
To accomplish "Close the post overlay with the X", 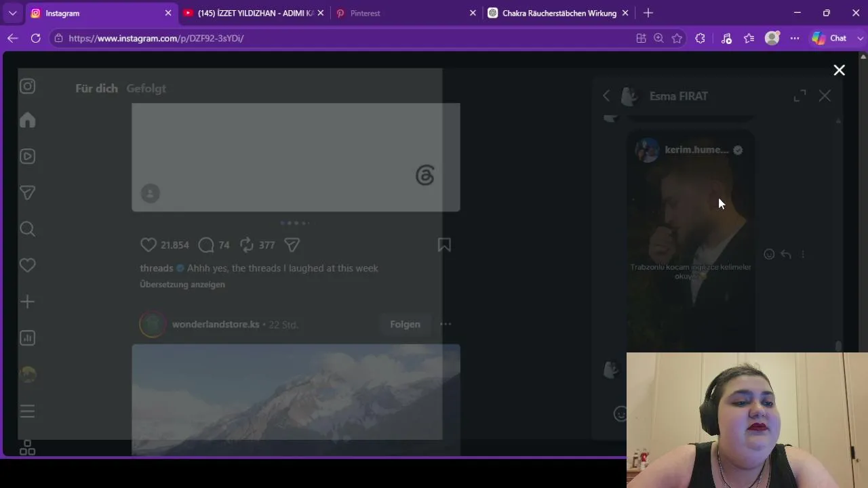I will [x=840, y=70].
